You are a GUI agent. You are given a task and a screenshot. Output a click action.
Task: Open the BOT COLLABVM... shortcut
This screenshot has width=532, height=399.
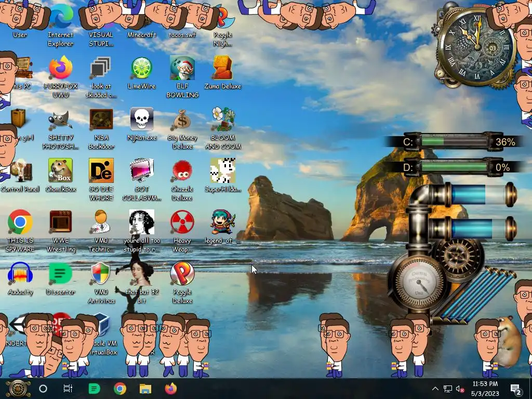pyautogui.click(x=141, y=170)
